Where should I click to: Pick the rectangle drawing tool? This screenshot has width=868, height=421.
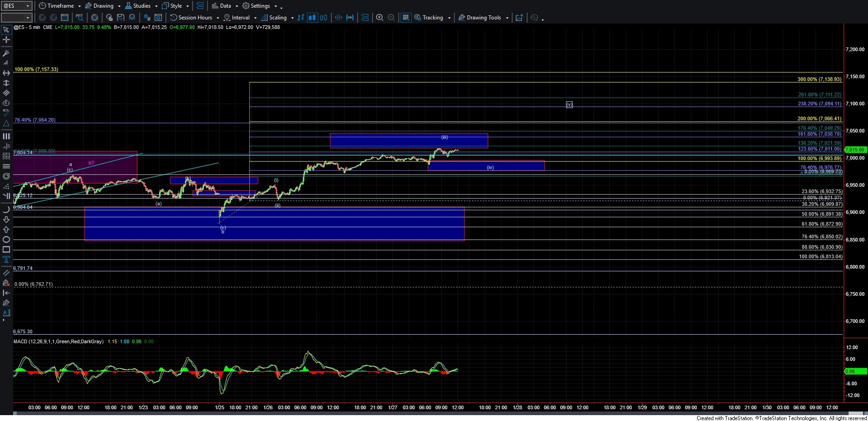6,250
